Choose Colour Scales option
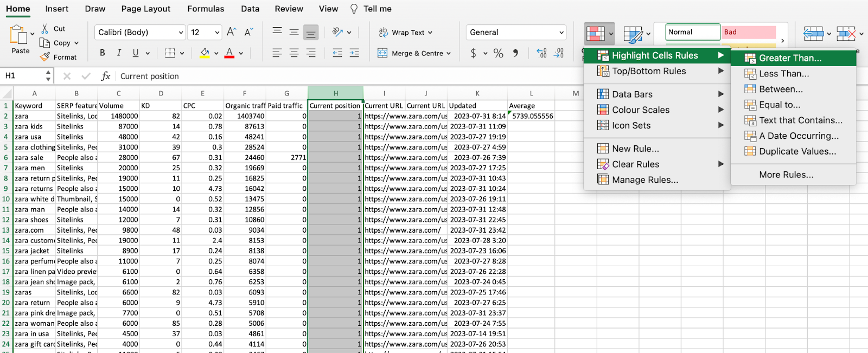Screen dimensions: 868x353 pyautogui.click(x=656, y=110)
